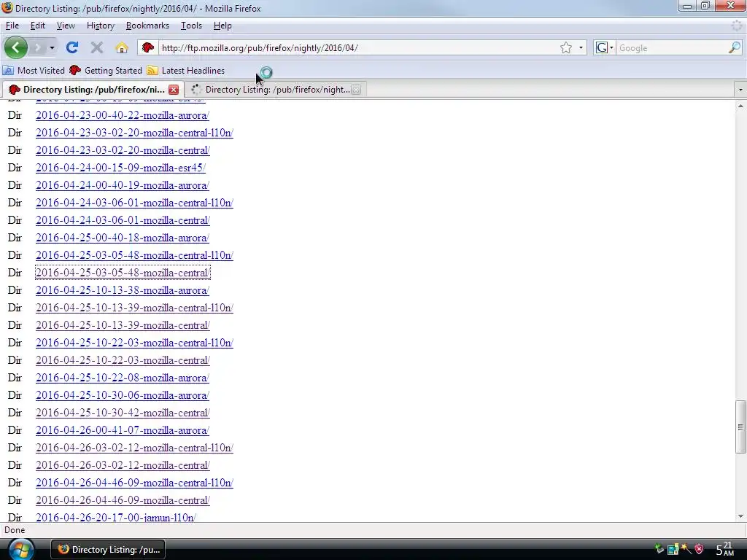The image size is (747, 560).
Task: Click the search magnifier icon
Action: (734, 47)
